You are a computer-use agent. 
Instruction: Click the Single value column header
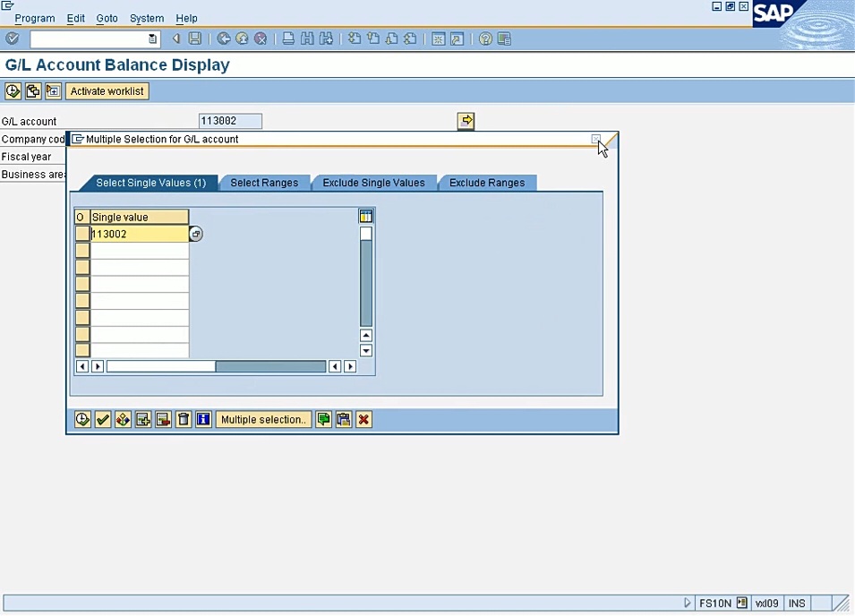pyautogui.click(x=140, y=217)
